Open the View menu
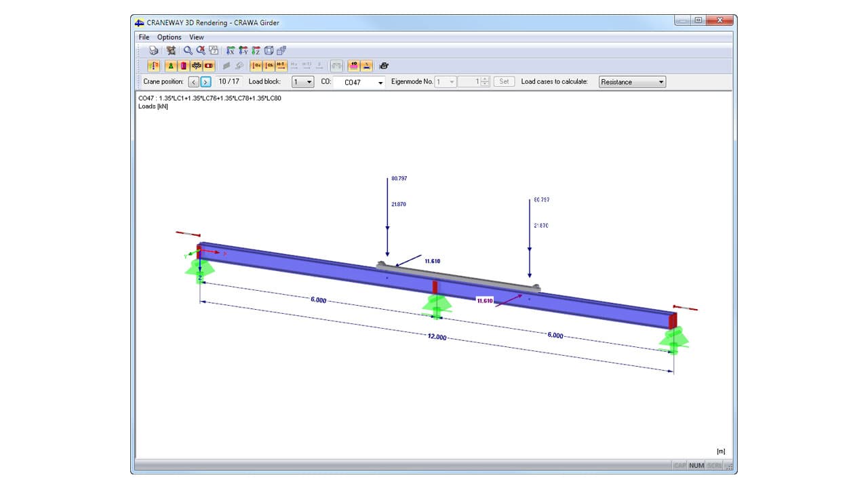Viewport: 868px width, 488px height. pyautogui.click(x=197, y=37)
